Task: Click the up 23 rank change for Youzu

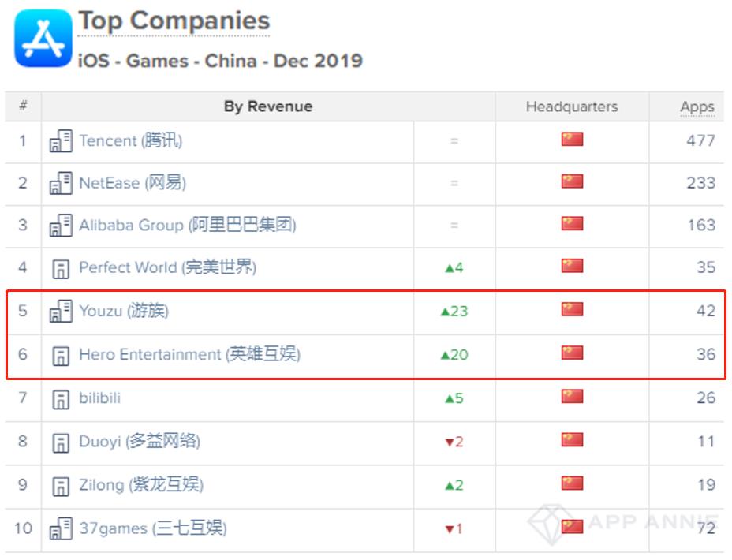Action: 454,312
